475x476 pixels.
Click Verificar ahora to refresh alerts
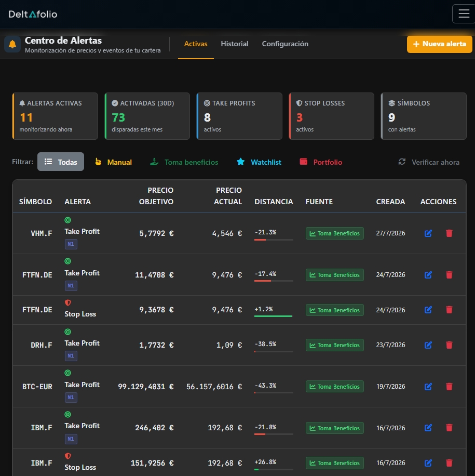point(429,162)
